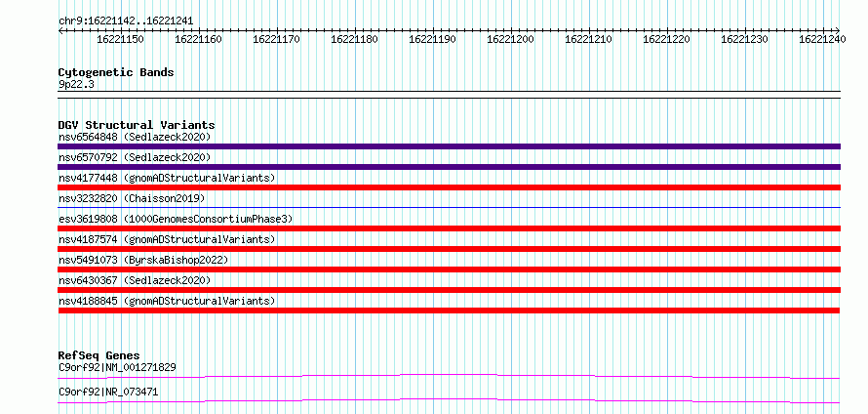The width and height of the screenshot is (868, 414).
Task: Select the Cytogenetic Bands track title
Action: [x=116, y=72]
